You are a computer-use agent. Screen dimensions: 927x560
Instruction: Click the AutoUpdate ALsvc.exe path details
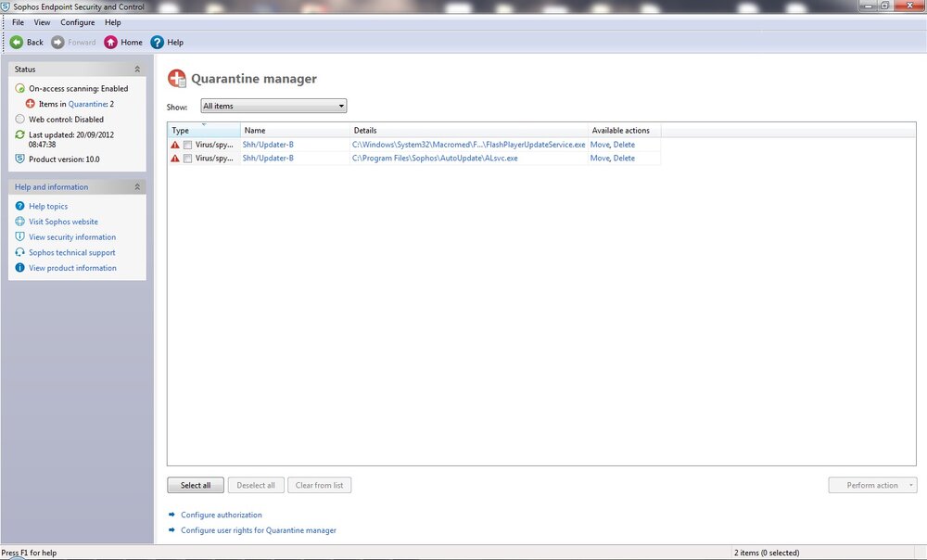coord(435,158)
